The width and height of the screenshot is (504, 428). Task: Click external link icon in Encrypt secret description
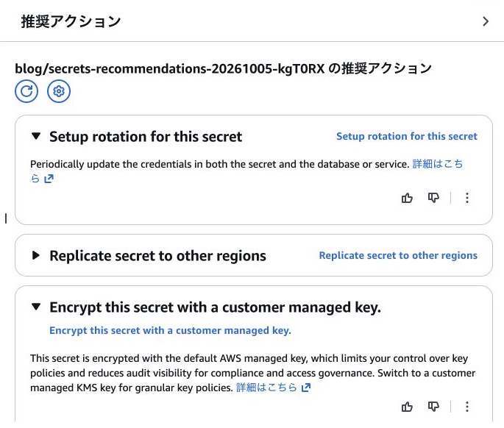(x=306, y=388)
